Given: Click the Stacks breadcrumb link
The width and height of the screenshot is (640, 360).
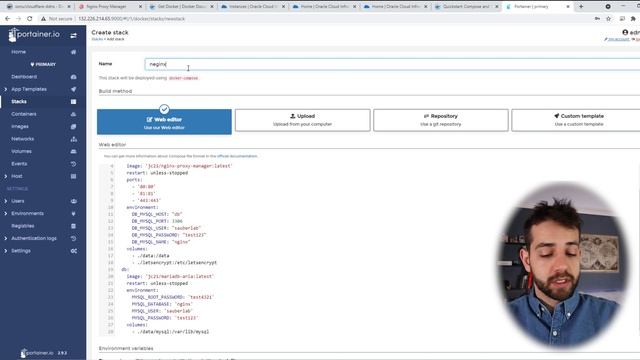Looking at the screenshot, I should click(x=97, y=39).
